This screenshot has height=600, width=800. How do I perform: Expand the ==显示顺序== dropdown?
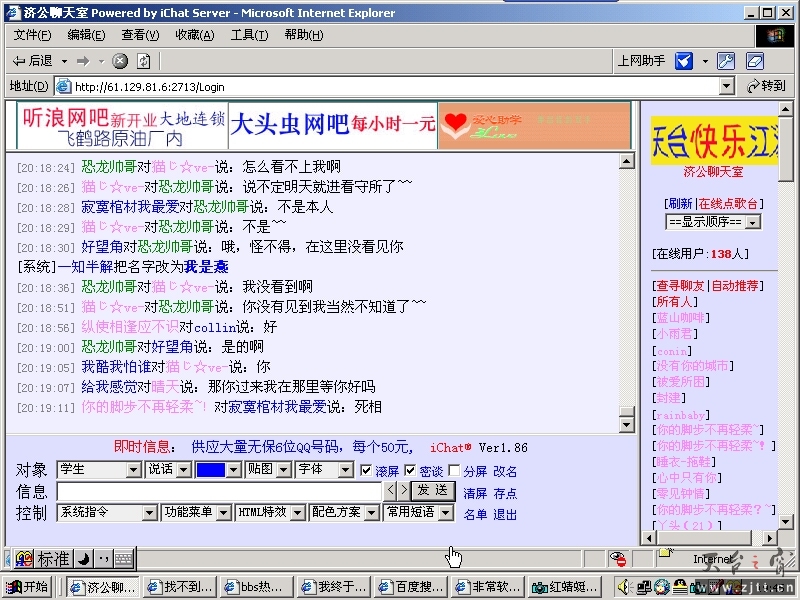(x=712, y=222)
